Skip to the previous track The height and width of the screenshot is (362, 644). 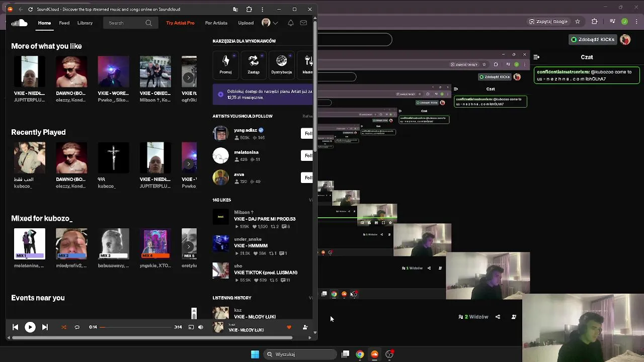(x=15, y=327)
